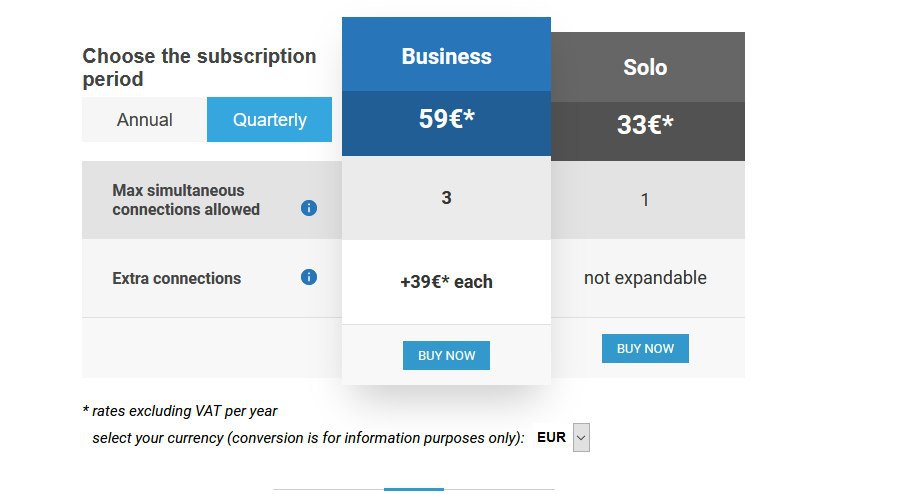Click info icon beside Extra connections
The height and width of the screenshot is (494, 898).
[x=309, y=277]
